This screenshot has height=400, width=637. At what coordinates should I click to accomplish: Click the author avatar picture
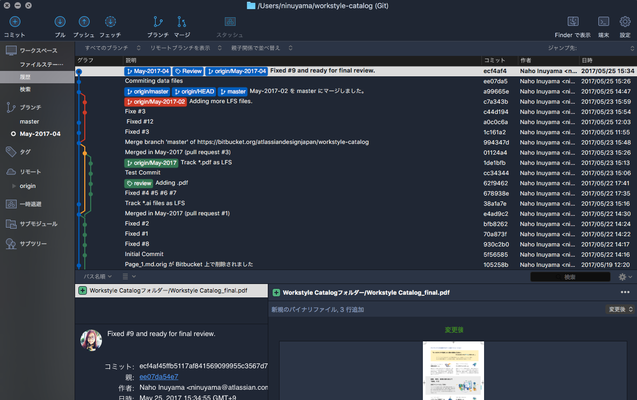pyautogui.click(x=91, y=340)
